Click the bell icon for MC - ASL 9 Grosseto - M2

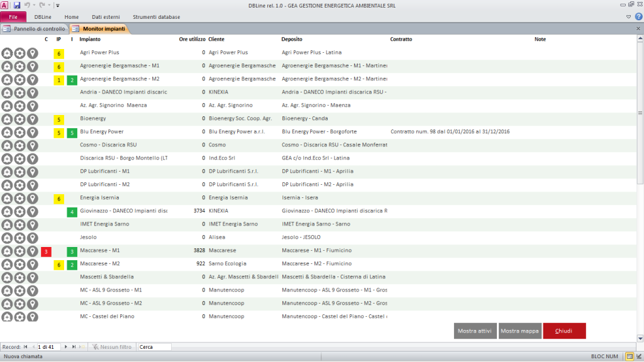[x=7, y=304]
